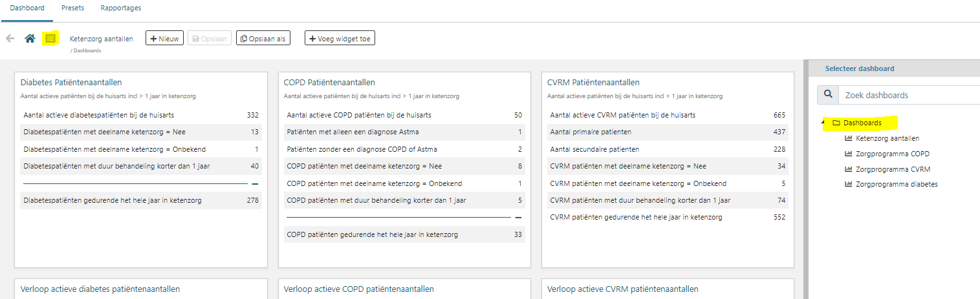
Task: Select Dashboards folder in tree
Action: coord(862,123)
